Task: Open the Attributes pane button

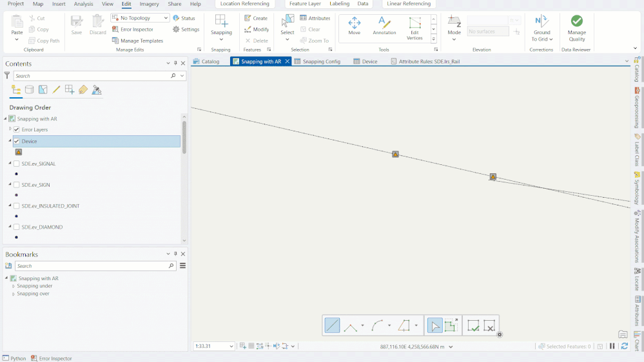Action: click(315, 18)
